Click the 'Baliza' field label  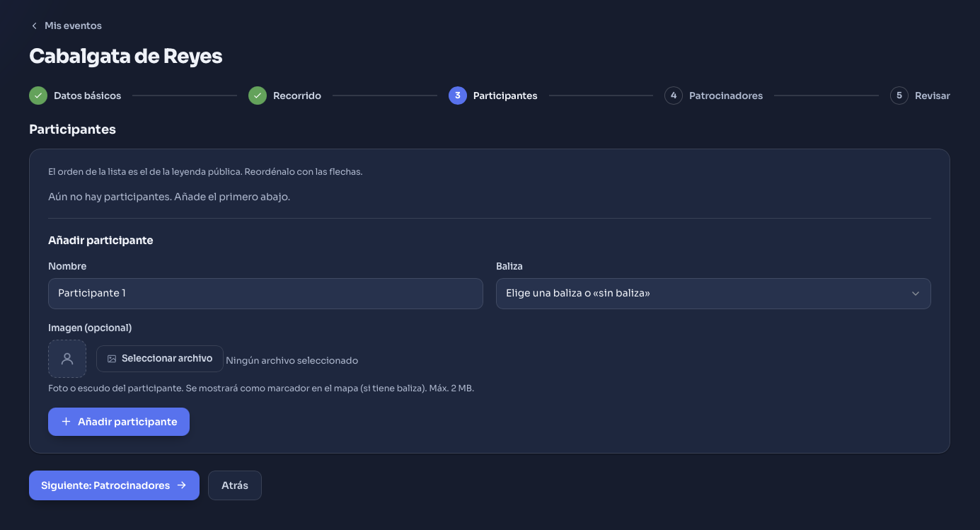[x=509, y=266]
